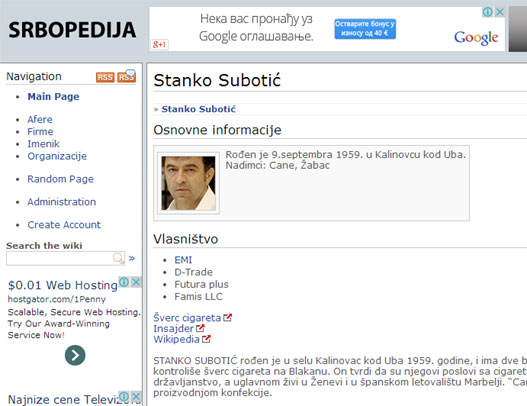Click inside the Search the wiki field
The height and width of the screenshot is (406, 527).
(59, 258)
